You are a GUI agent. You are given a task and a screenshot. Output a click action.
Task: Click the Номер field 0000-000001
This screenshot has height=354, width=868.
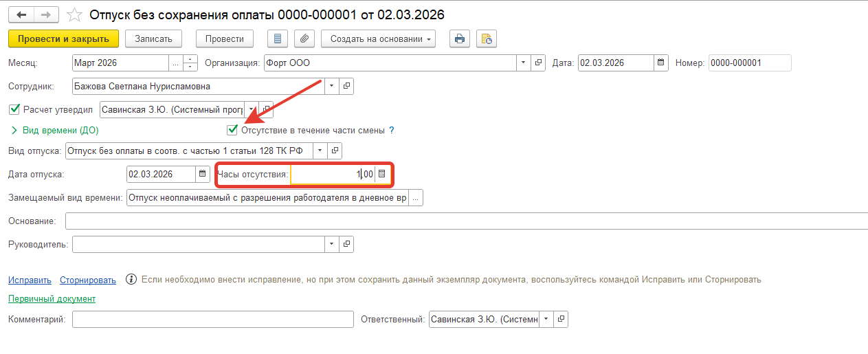click(x=750, y=63)
